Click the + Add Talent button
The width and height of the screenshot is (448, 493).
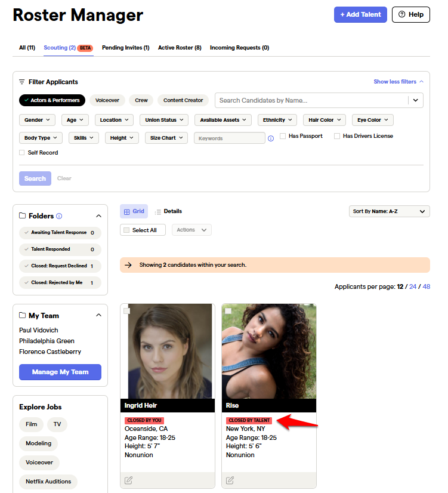[x=360, y=14]
